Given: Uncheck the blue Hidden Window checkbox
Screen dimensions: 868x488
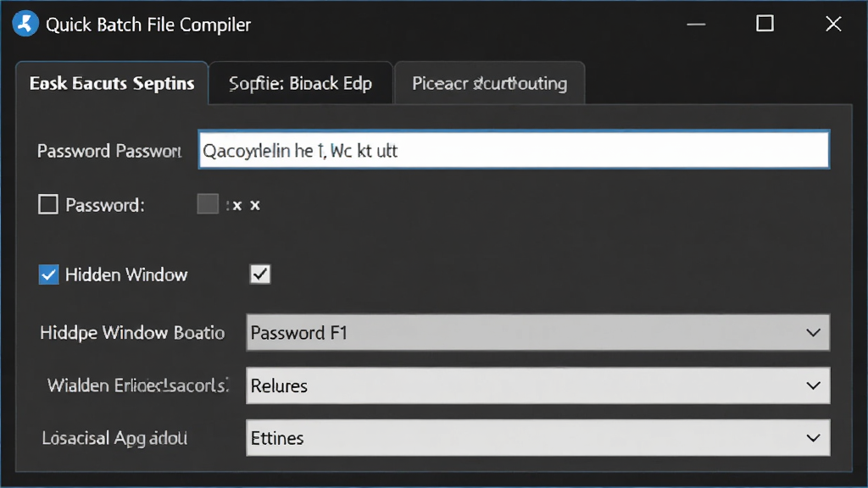Looking at the screenshot, I should (48, 274).
